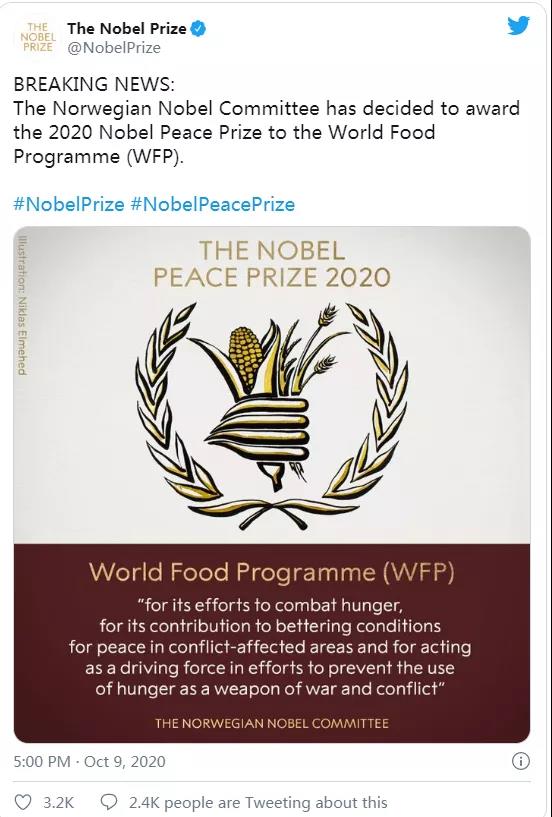This screenshot has width=552, height=817.
Task: Click 'THE NORWEGIAN NOBEL COMMITTEE' caption
Action: [x=272, y=723]
